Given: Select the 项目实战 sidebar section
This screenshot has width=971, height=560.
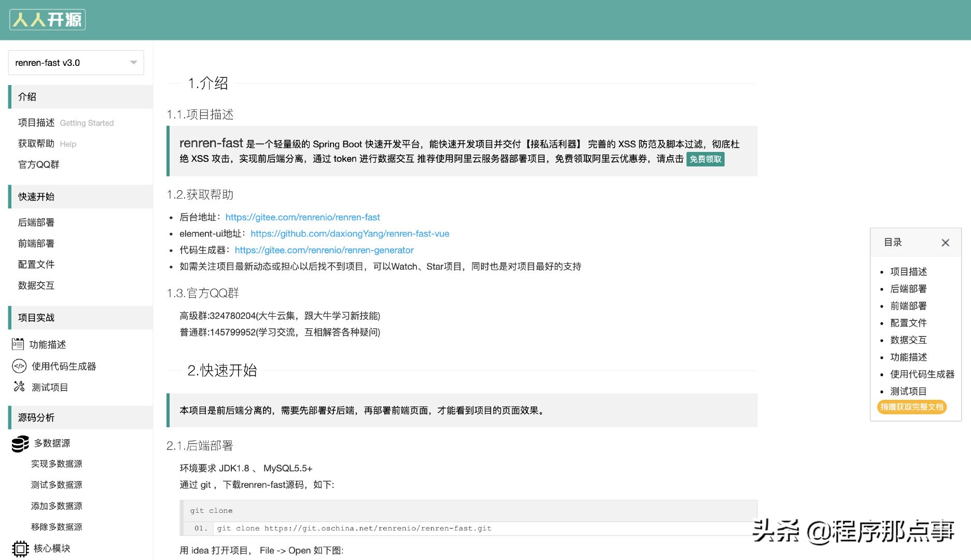Looking at the screenshot, I should click(x=80, y=317).
